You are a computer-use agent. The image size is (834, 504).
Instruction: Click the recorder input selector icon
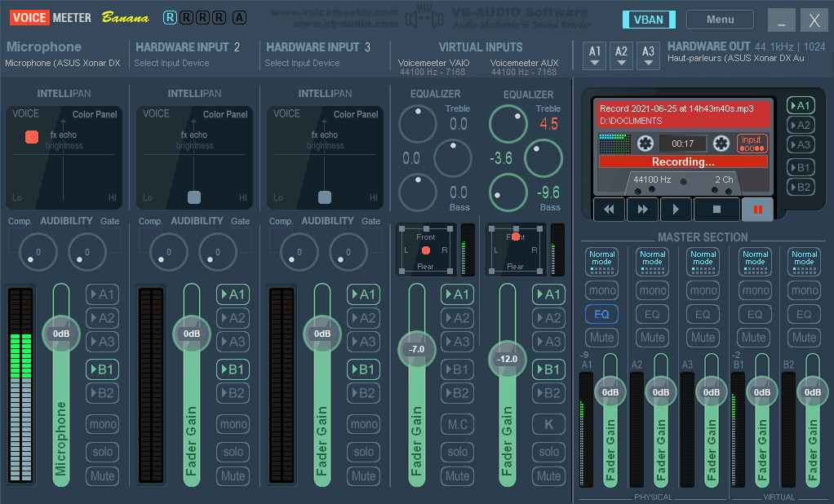tap(752, 144)
